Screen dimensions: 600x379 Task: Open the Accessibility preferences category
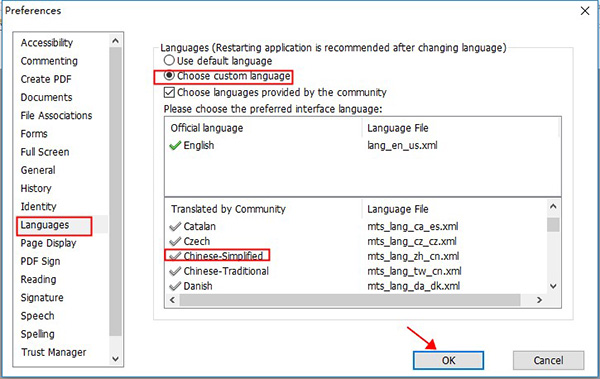[47, 42]
